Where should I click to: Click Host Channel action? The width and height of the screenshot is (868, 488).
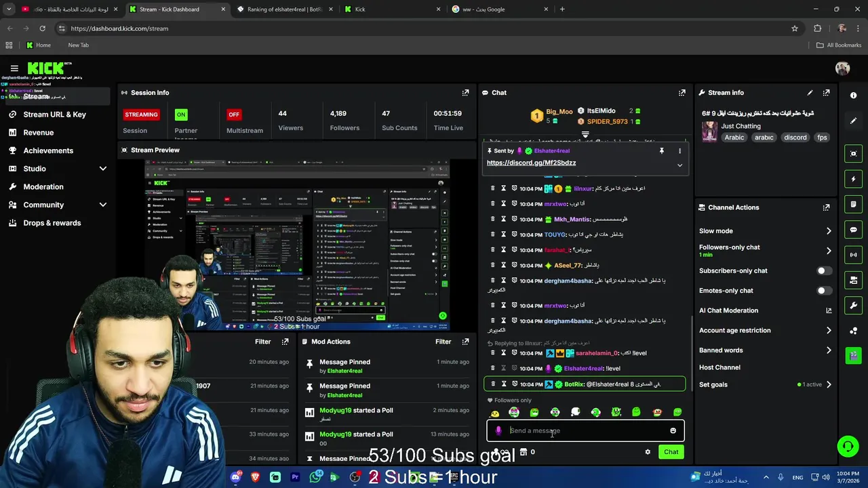point(719,367)
